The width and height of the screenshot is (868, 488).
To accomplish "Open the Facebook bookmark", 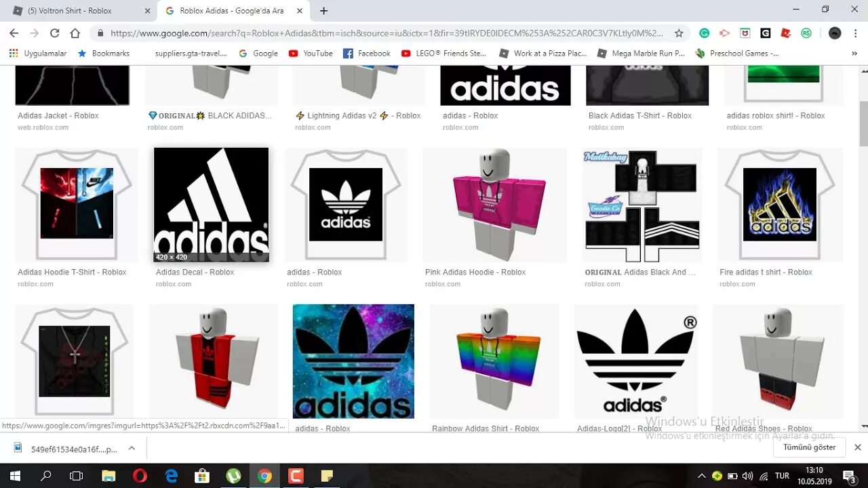I will point(367,53).
